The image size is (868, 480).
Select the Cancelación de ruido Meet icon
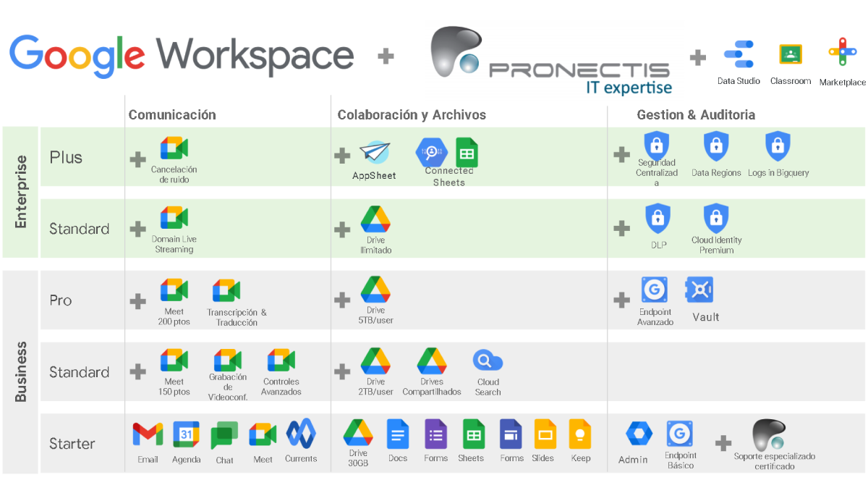pos(174,148)
